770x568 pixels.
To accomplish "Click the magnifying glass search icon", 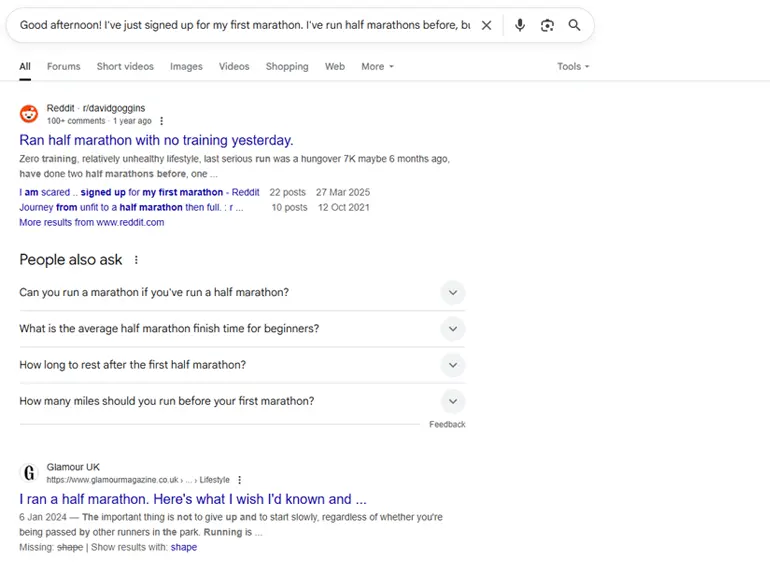I will point(574,25).
